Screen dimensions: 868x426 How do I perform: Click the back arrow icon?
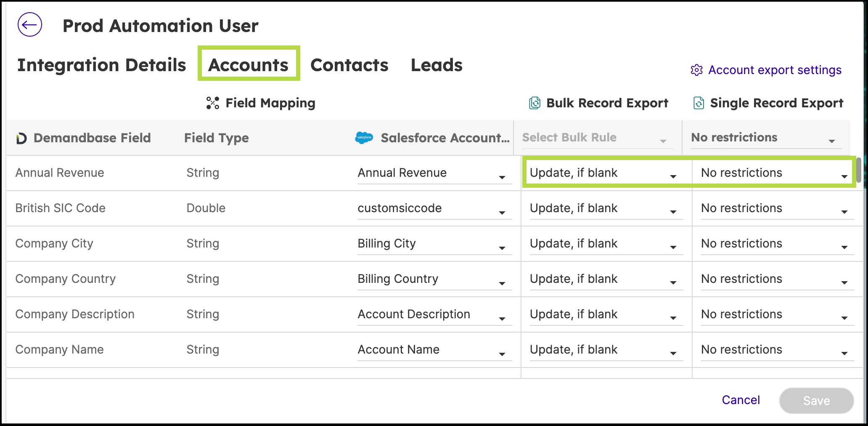(x=30, y=25)
